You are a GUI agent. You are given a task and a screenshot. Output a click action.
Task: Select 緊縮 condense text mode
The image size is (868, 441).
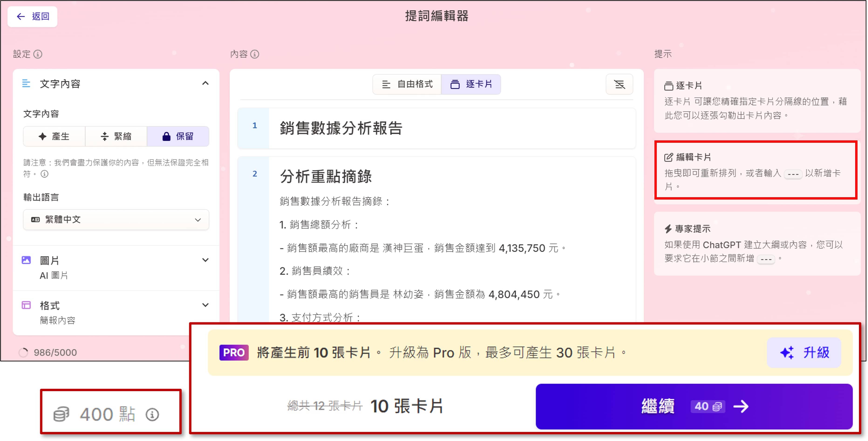[116, 136]
